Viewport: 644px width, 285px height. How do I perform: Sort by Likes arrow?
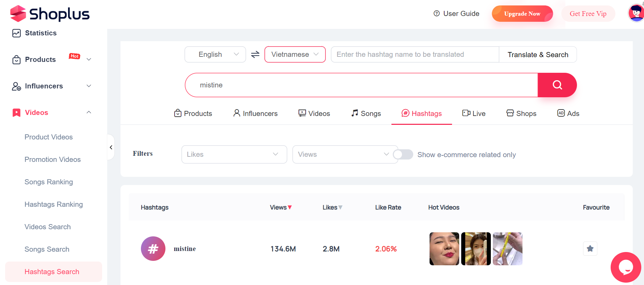340,207
